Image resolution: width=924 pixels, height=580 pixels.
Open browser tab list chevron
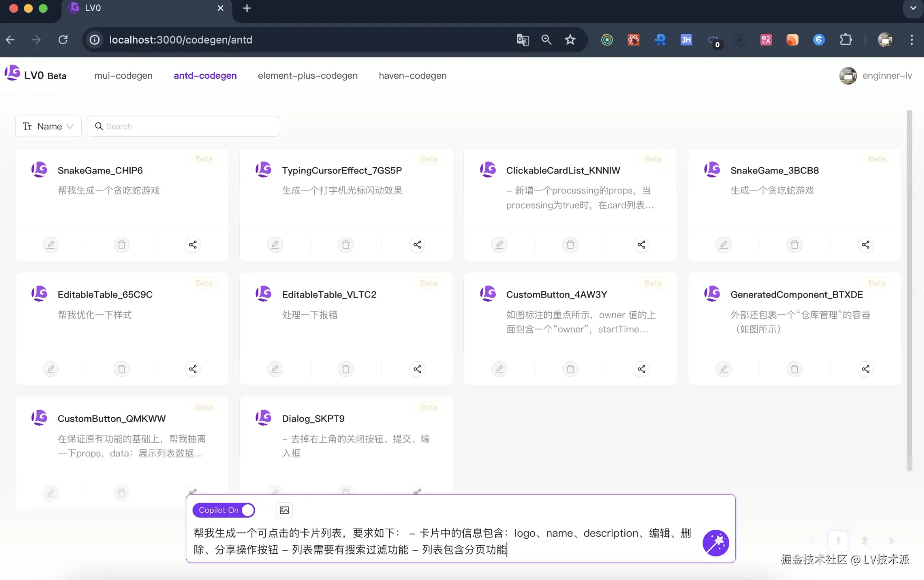coord(912,8)
